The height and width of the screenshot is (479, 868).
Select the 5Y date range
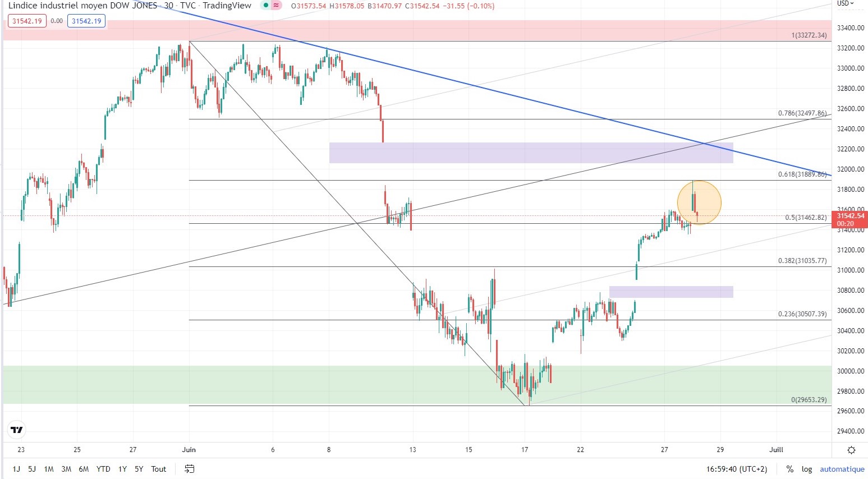click(139, 469)
